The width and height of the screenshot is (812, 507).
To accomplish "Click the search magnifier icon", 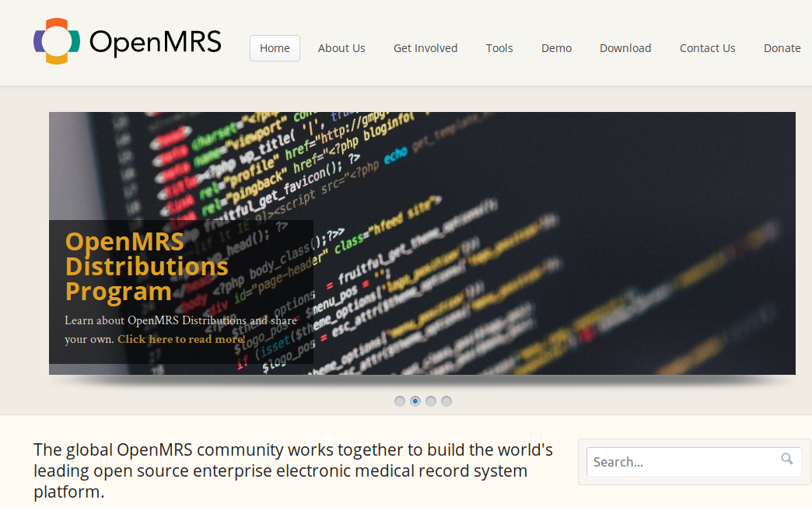I will pyautogui.click(x=786, y=459).
